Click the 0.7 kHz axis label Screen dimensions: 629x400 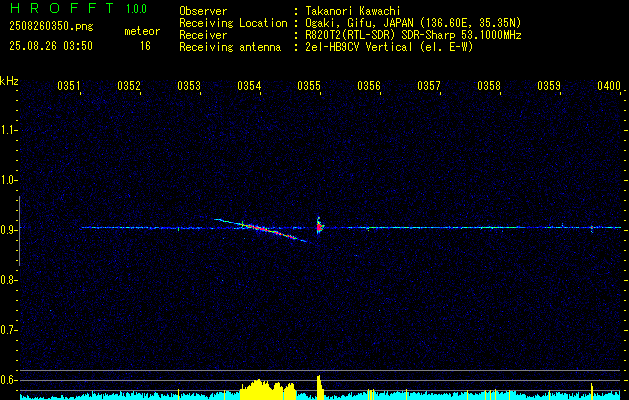8,330
